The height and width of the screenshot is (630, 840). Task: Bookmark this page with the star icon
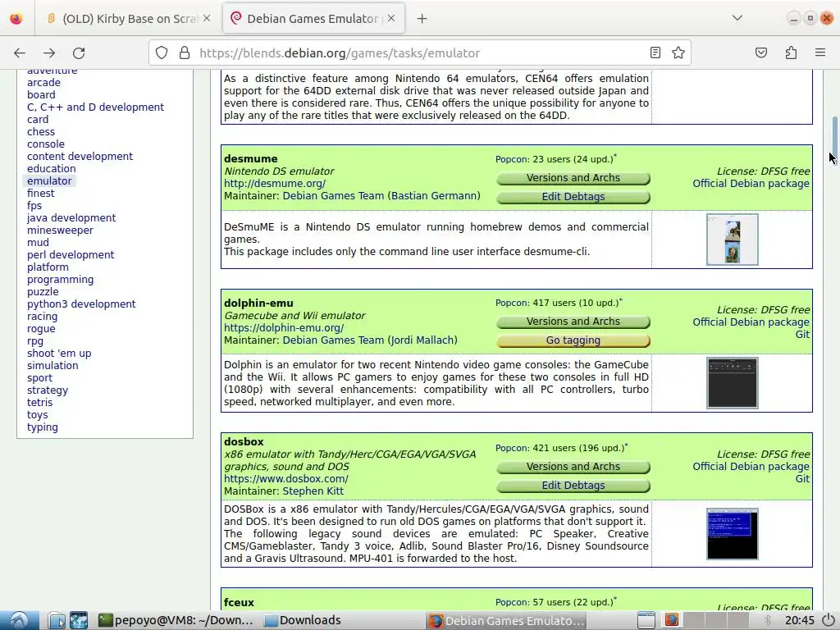[x=678, y=53]
